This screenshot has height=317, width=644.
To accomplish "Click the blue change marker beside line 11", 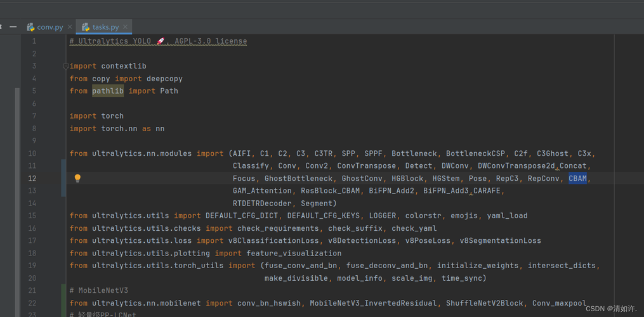I will point(63,166).
